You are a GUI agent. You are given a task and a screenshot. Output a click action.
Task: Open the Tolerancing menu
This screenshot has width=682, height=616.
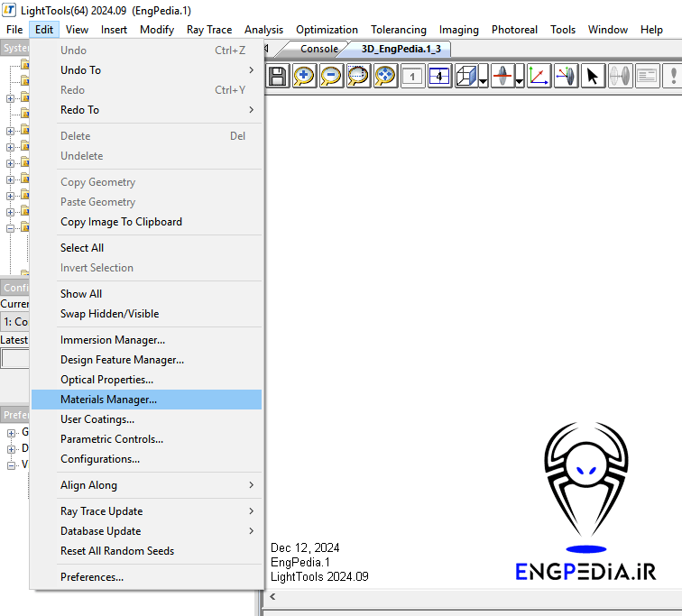click(399, 30)
